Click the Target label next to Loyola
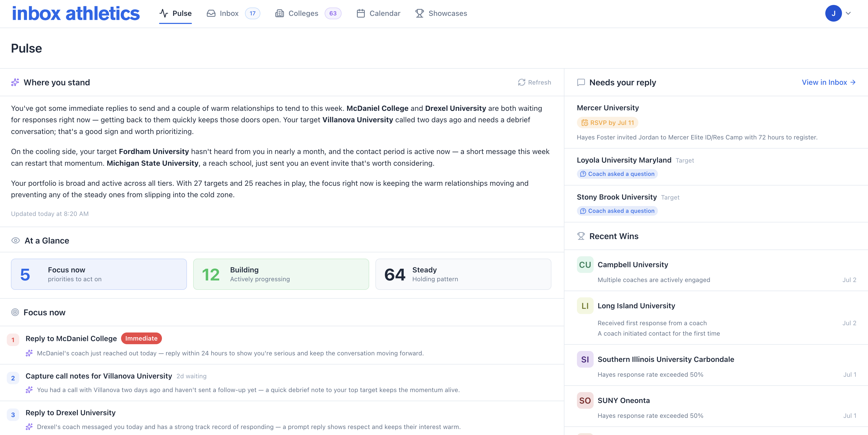Screen dimensions: 868x435 click(x=685, y=160)
